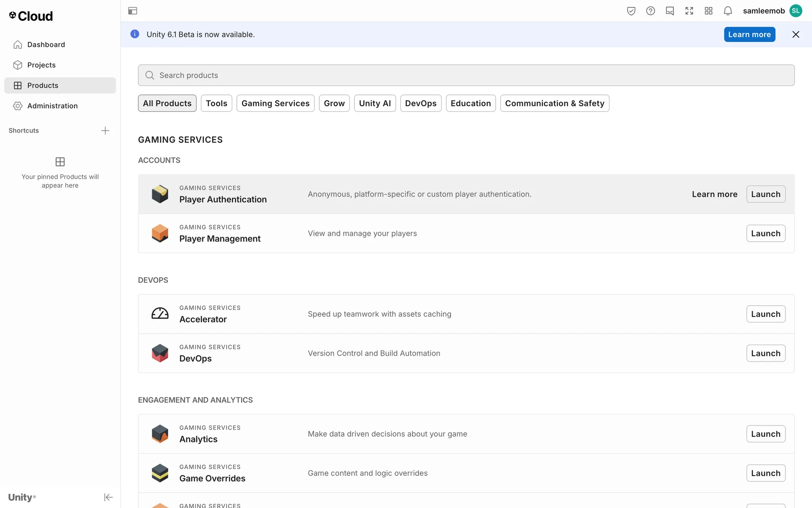Open the feedback chat icon
The height and width of the screenshot is (508, 812).
coord(669,11)
